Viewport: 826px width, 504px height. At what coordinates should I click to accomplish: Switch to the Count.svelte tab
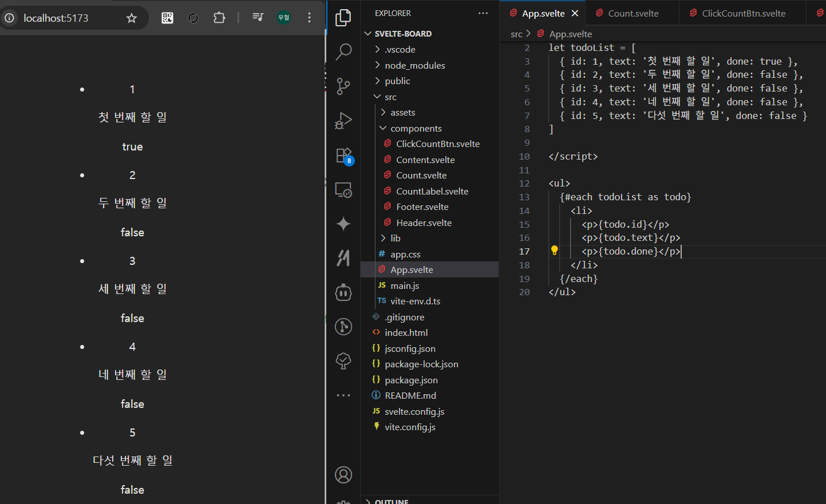point(633,13)
